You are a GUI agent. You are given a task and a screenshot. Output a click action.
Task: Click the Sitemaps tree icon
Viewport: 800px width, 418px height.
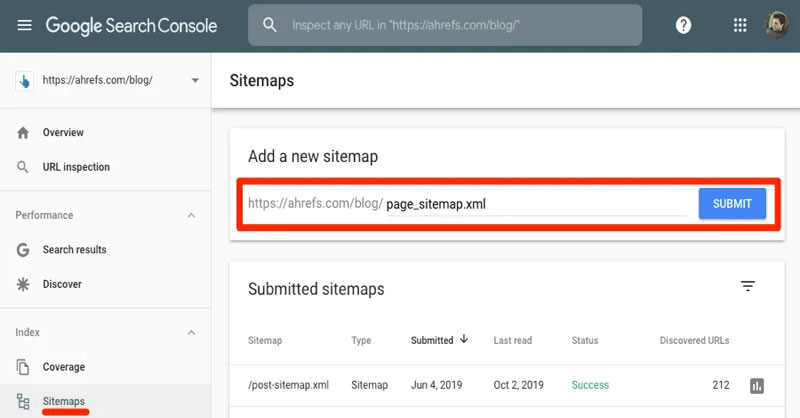point(23,402)
